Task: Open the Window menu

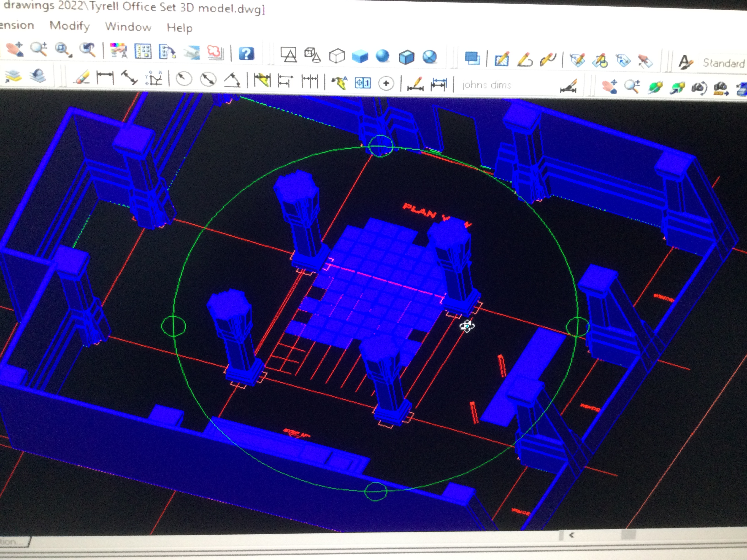Action: pos(128,27)
